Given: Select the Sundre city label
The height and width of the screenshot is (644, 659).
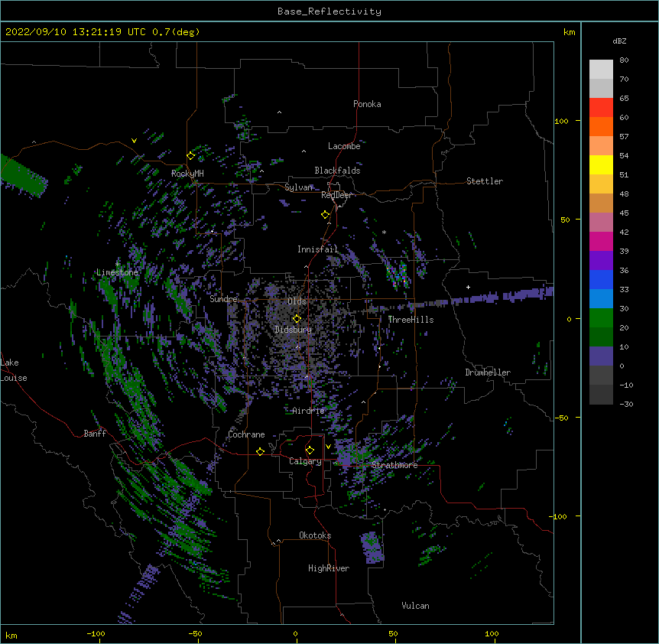Looking at the screenshot, I should tap(223, 299).
